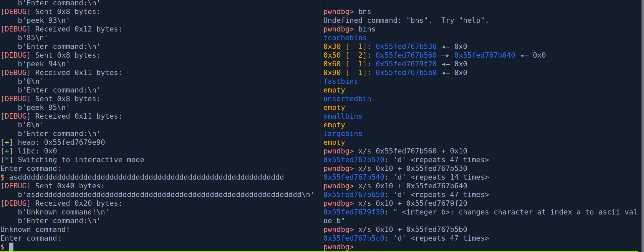Click the b'peek 93\n' sent-bytes line

click(44, 20)
